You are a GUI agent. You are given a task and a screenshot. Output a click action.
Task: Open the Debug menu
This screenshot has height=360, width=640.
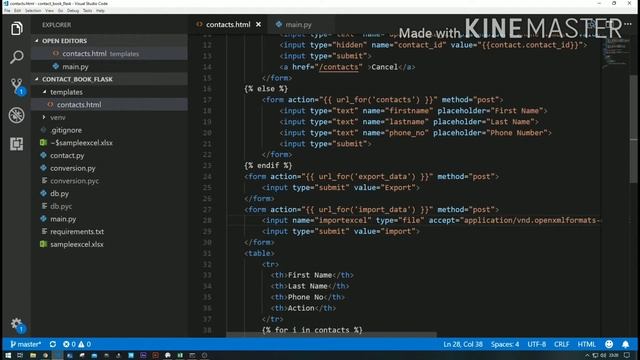point(73,11)
